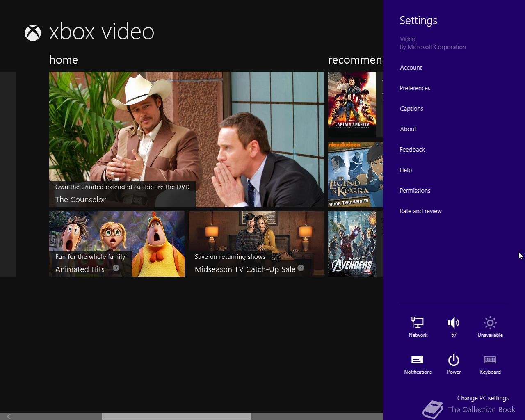Open the Notifications icon
Viewport: 525px width, 420px height.
coord(418,364)
